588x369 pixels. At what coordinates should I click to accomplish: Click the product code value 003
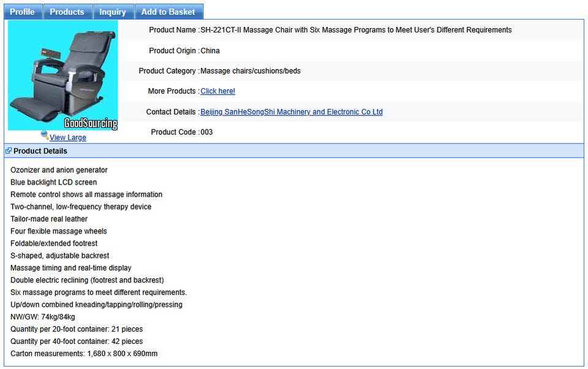click(206, 132)
